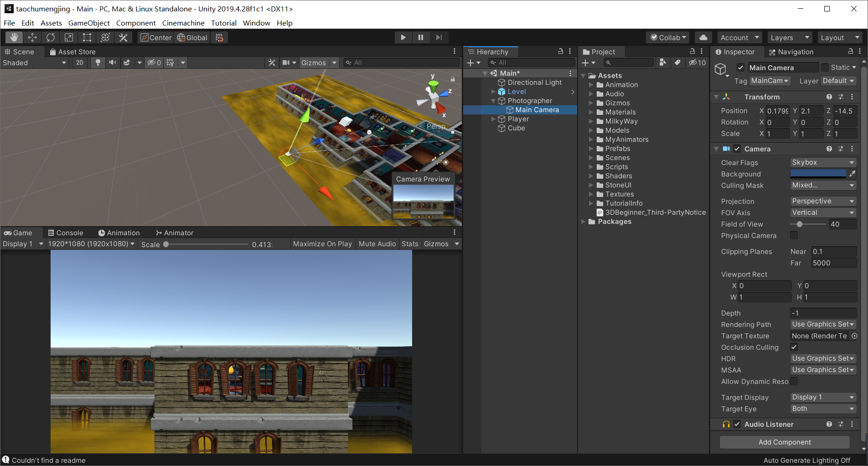Open the Cinemachine menu
The image size is (868, 466).
183,23
